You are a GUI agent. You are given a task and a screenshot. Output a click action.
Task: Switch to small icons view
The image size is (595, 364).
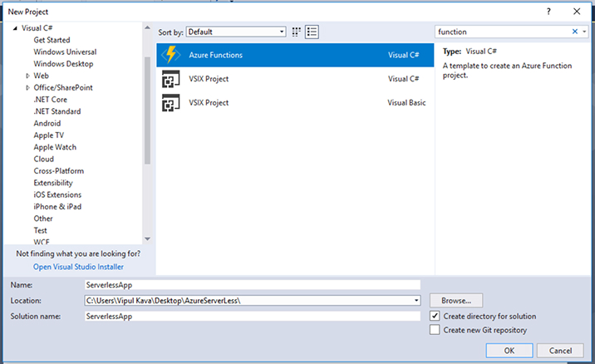(296, 32)
